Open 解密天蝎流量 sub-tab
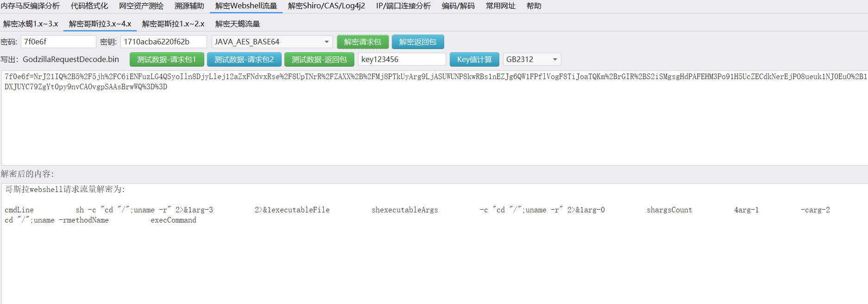868x304 pixels. [237, 24]
